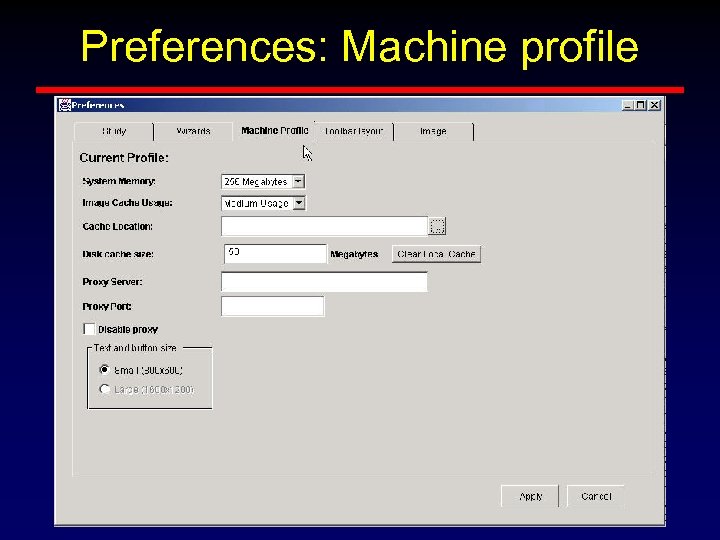The image size is (720, 540).
Task: Select the Small (800x600) radio button
Action: click(x=104, y=370)
